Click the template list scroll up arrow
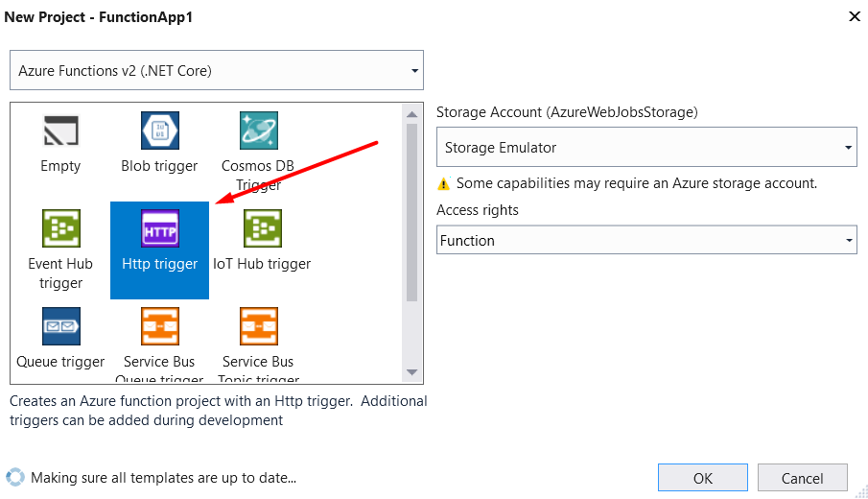The height and width of the screenshot is (499, 868). pos(411,114)
